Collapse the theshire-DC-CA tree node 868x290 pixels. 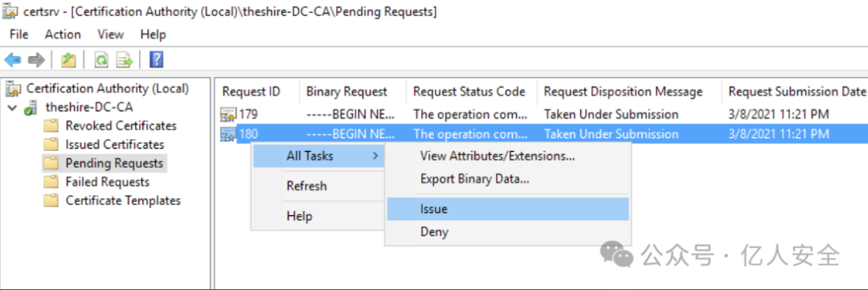pos(12,108)
